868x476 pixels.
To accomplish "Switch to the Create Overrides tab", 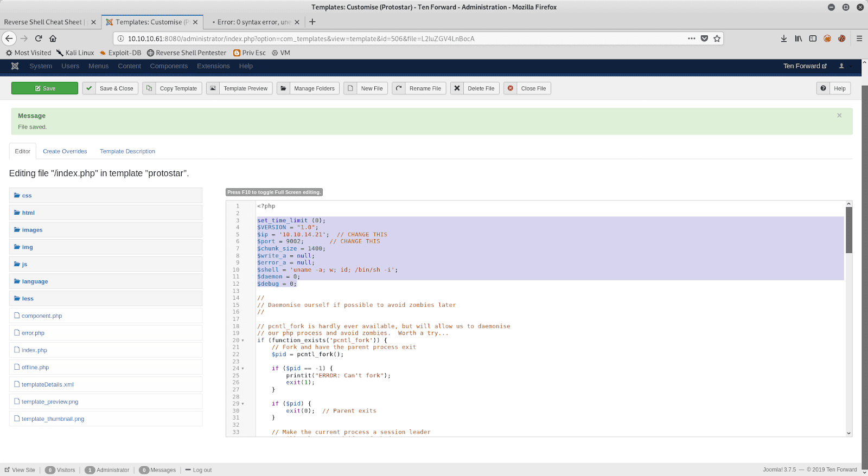I will [65, 151].
